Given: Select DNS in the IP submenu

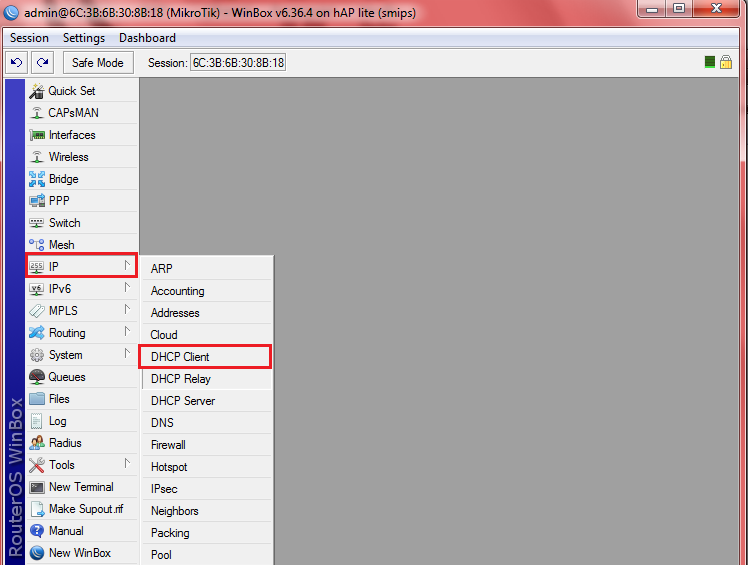Looking at the screenshot, I should (207, 423).
